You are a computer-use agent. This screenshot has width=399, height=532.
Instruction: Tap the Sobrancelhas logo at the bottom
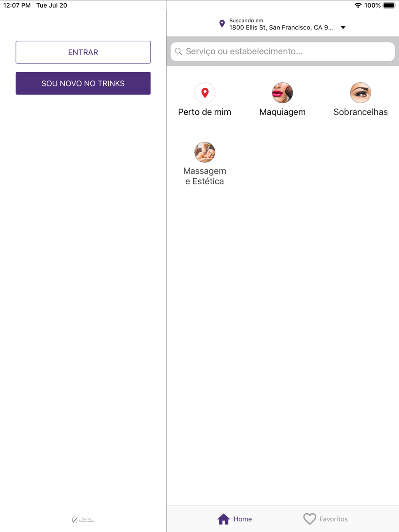pos(83,520)
